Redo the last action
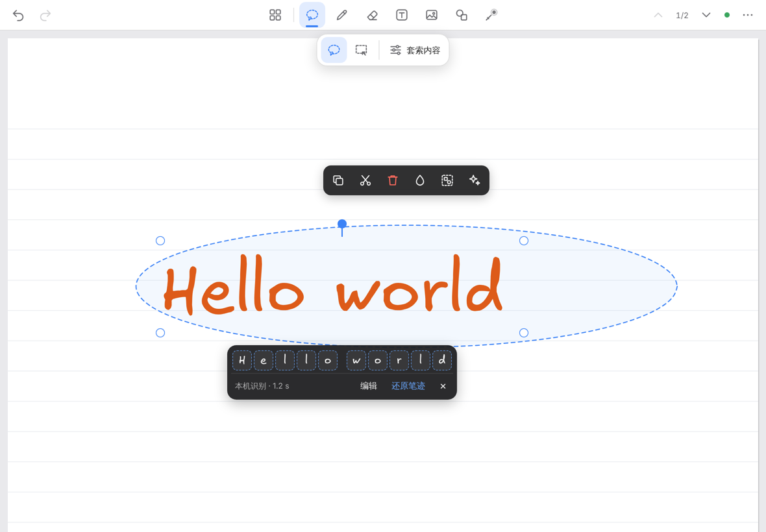Image resolution: width=766 pixels, height=532 pixels. click(x=45, y=16)
